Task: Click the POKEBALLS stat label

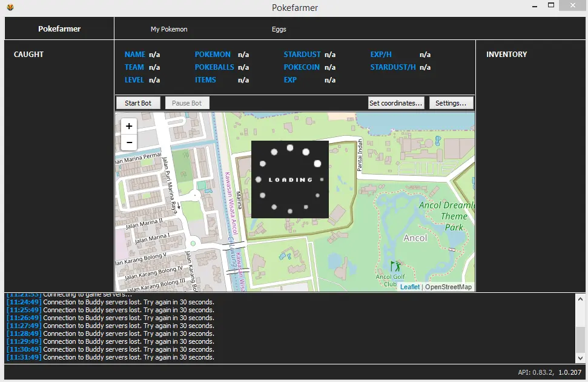Action: click(x=214, y=67)
